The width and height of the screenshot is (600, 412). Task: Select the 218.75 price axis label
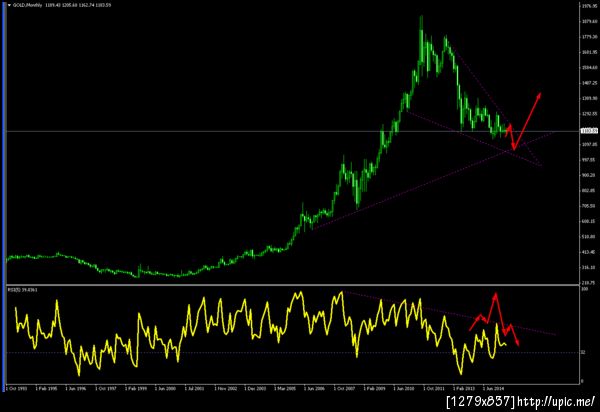[x=589, y=283]
